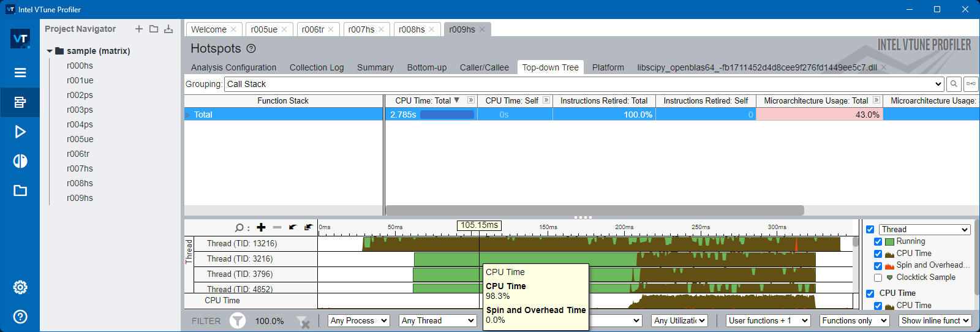Screen dimensions: 980x332
Task: Toggle the Spin and Overhead checkbox
Action: pyautogui.click(x=878, y=265)
